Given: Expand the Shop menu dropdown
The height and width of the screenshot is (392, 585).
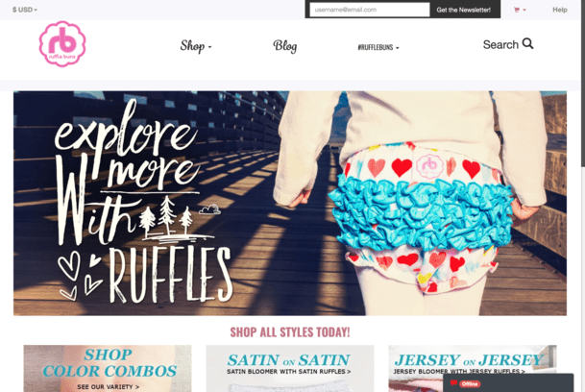Looking at the screenshot, I should 196,46.
